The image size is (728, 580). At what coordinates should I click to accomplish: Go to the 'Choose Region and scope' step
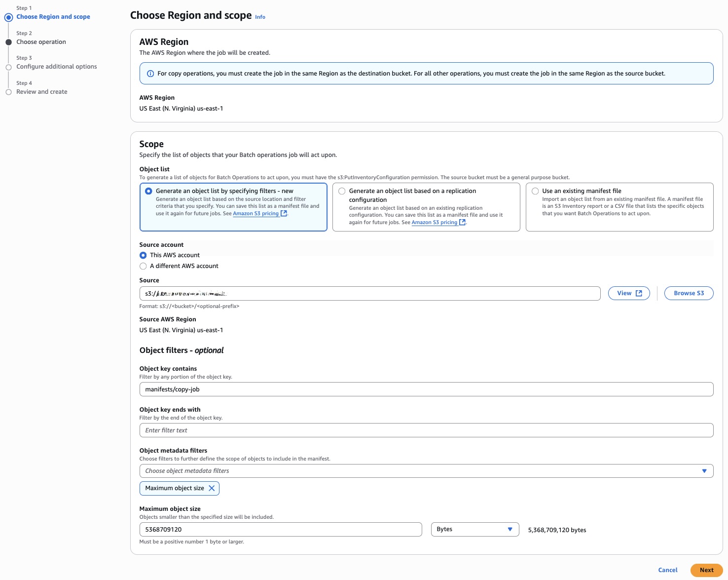click(53, 17)
